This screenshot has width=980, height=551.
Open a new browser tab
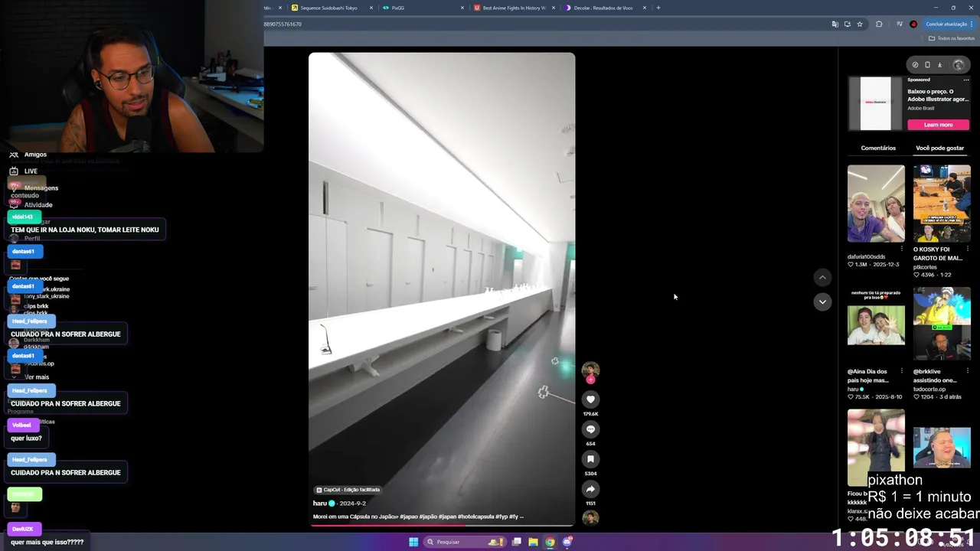click(658, 8)
